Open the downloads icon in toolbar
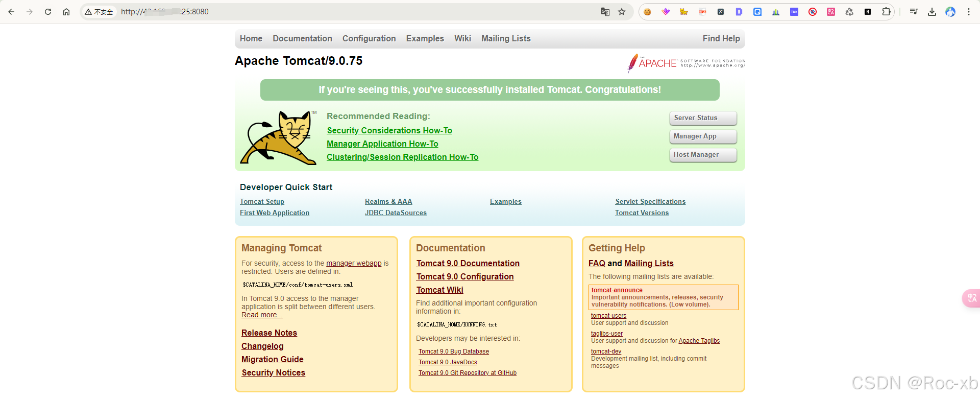The width and height of the screenshot is (980, 399). pos(932,12)
